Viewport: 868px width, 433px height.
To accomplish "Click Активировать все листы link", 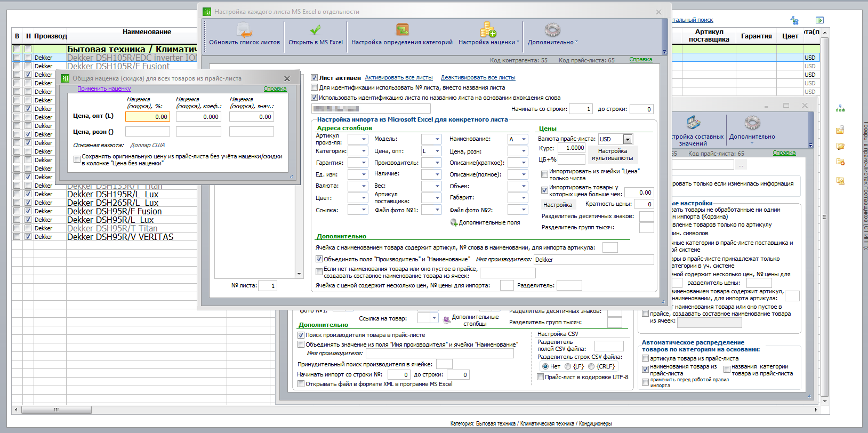I will tap(399, 78).
